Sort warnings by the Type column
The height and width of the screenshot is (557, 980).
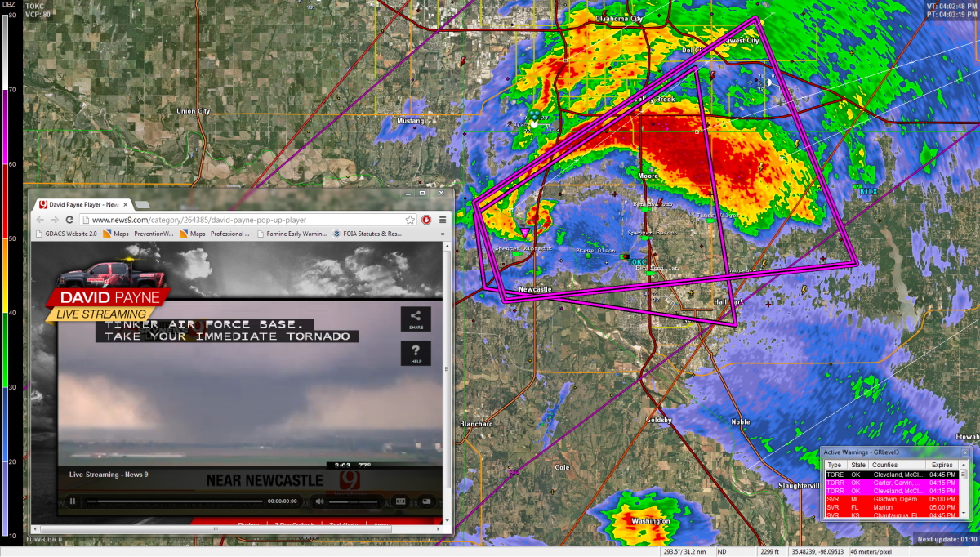835,465
